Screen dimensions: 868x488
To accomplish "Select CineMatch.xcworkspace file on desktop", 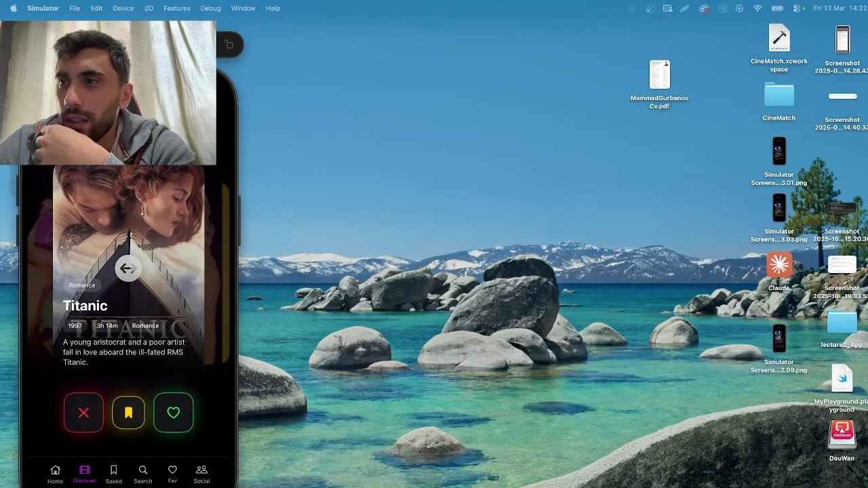I will pyautogui.click(x=779, y=48).
